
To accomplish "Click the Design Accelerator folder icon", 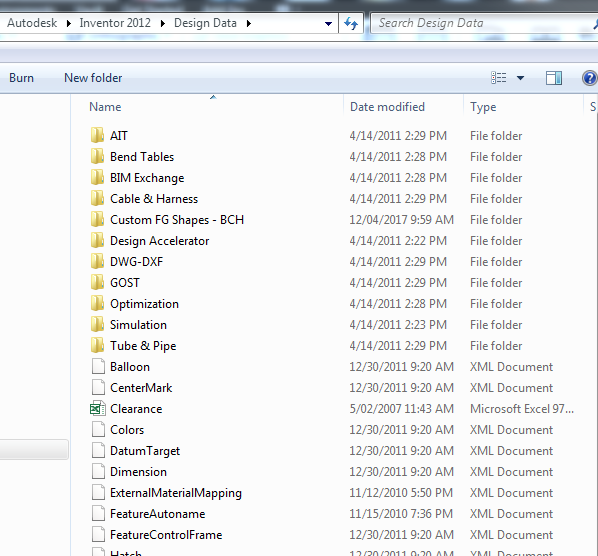I will [97, 240].
